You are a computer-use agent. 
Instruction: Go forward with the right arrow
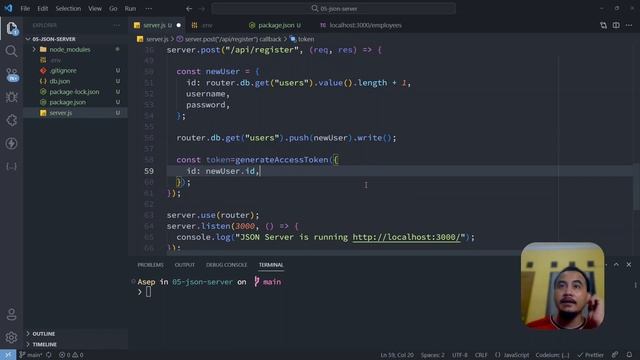tap(202, 9)
